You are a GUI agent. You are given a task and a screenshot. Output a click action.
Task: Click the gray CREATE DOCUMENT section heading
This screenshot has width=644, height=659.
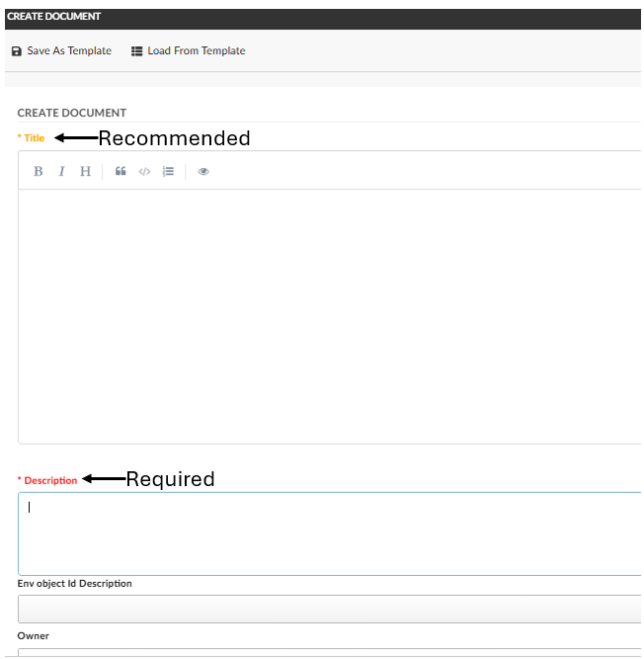coord(72,113)
